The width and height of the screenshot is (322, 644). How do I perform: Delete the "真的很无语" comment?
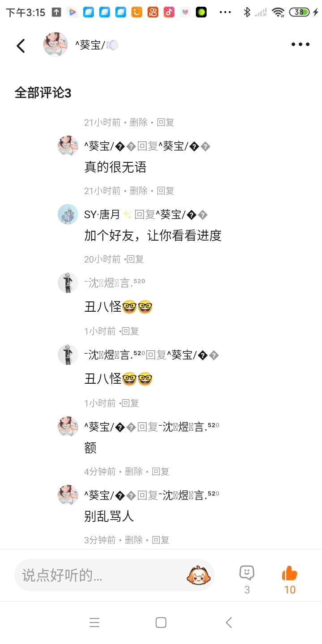point(139,191)
